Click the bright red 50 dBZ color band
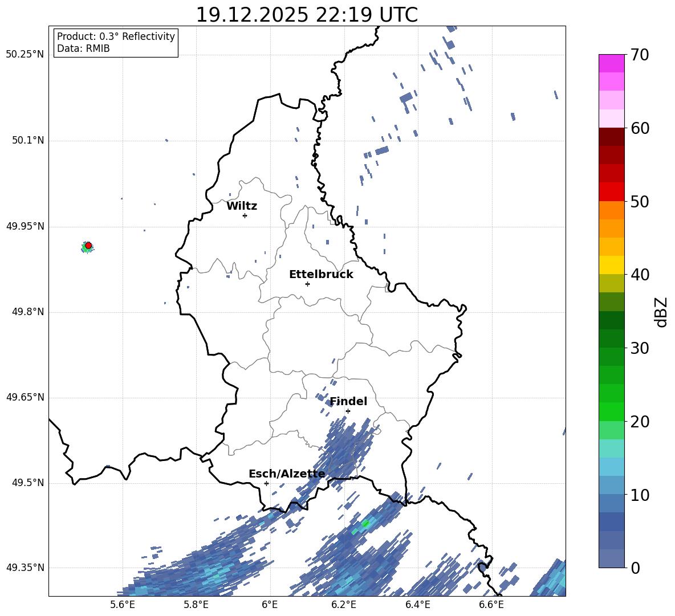Viewport: 675px width, 616px height. coord(611,192)
